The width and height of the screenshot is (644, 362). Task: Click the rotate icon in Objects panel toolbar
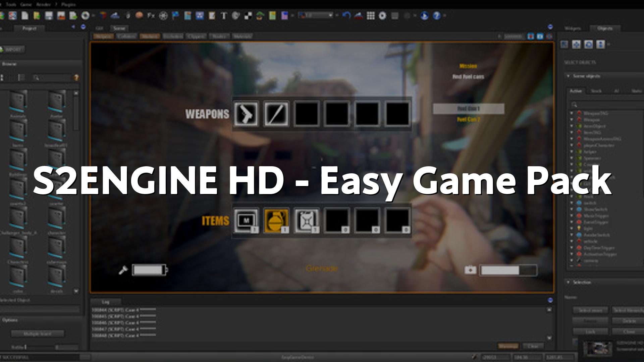click(x=588, y=44)
